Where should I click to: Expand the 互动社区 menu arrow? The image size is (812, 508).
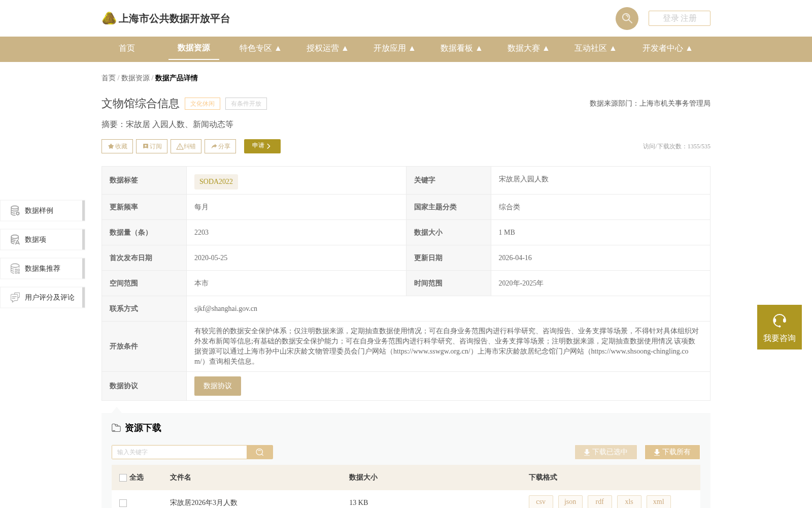(613, 48)
